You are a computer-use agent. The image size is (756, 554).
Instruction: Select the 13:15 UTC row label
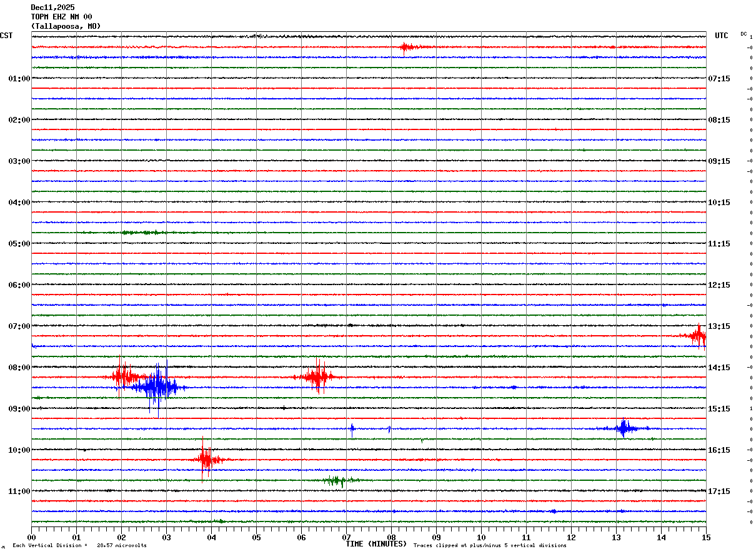[719, 326]
